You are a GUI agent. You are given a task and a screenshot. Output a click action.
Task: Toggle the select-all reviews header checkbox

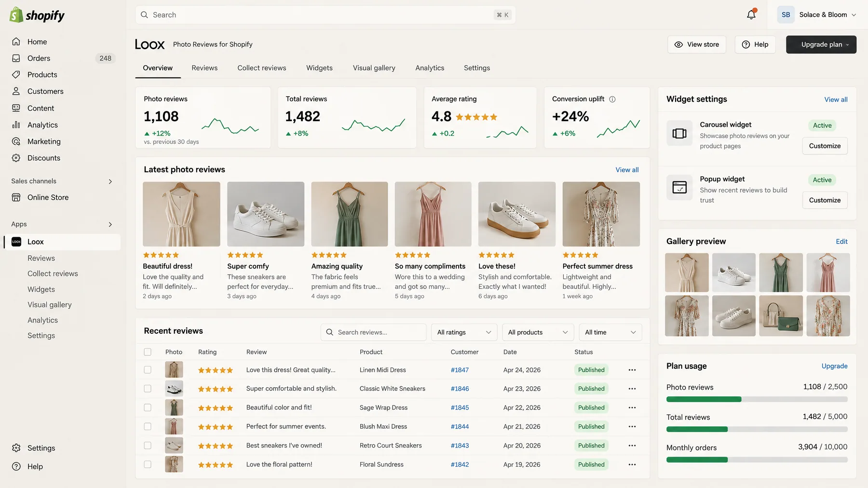[148, 352]
